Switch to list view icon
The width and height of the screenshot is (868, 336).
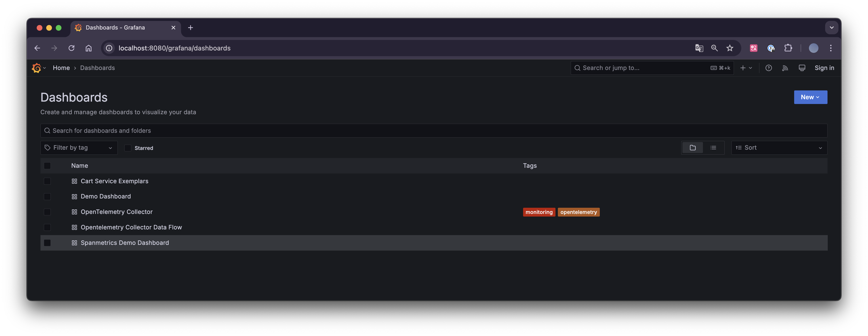tap(713, 148)
